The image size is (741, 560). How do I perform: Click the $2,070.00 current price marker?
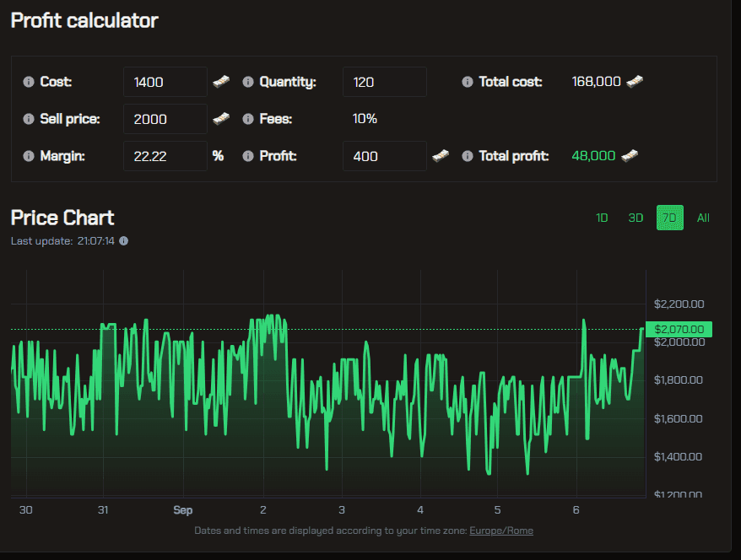pos(678,329)
